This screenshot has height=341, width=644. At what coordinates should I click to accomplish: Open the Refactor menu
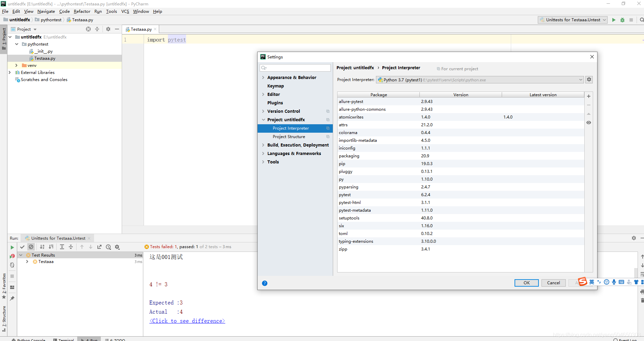point(82,11)
